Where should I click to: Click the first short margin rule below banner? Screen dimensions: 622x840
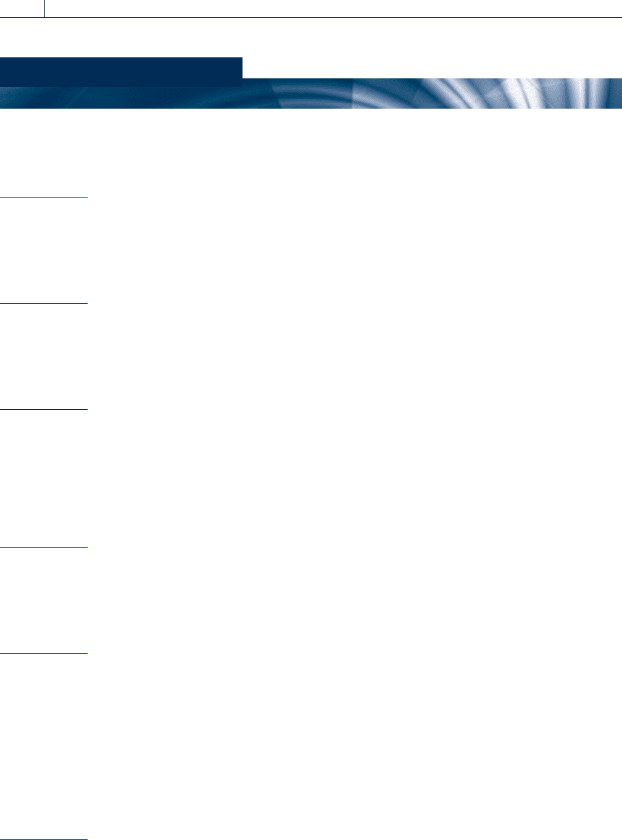[x=44, y=197]
